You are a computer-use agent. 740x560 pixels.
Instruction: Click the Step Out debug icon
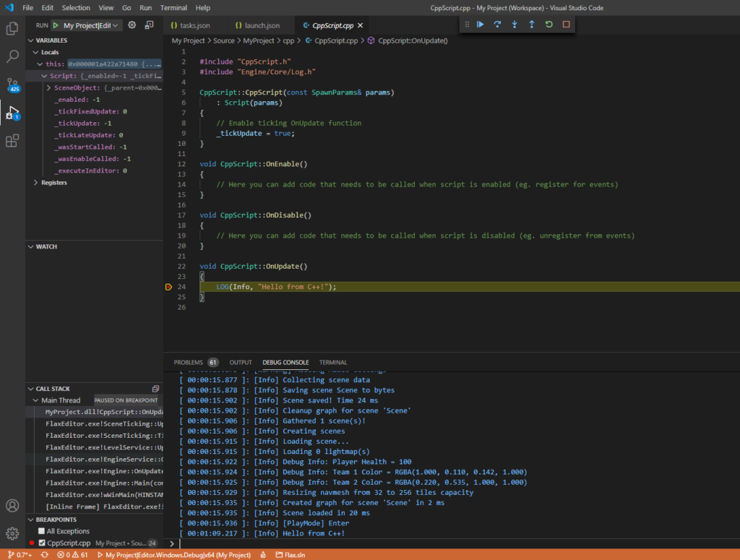(x=532, y=25)
